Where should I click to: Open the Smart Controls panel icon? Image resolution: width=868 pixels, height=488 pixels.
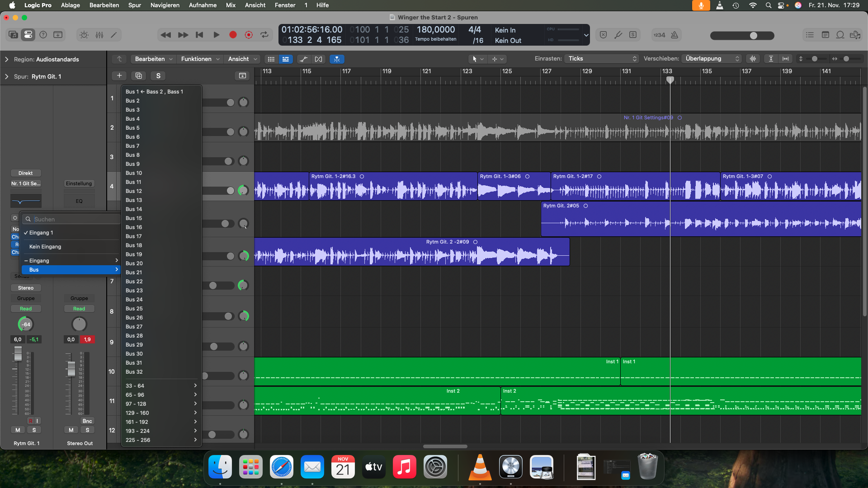[84, 35]
